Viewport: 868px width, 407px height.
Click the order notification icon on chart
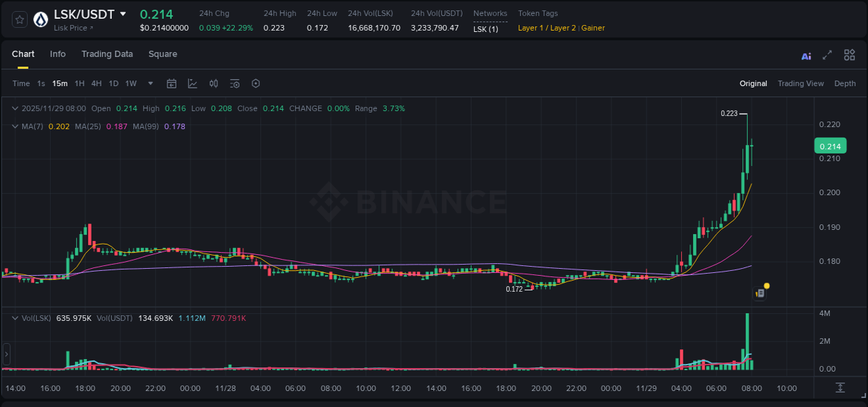tap(759, 292)
